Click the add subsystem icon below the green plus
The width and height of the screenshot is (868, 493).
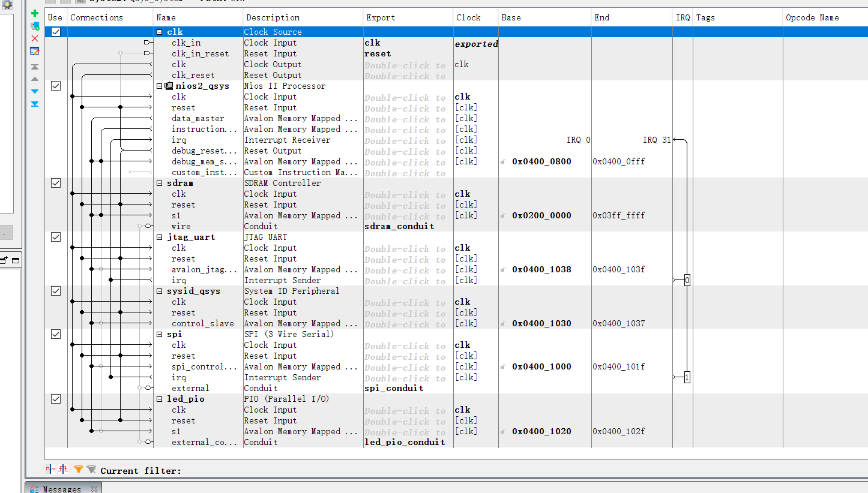point(35,26)
